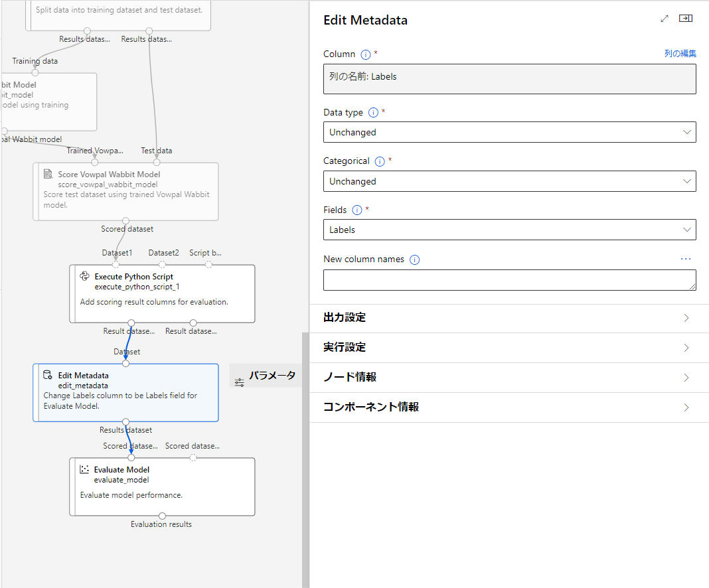Screen dimensions: 709x588
Task: Show info tooltip next to Categorical
Action: [380, 161]
